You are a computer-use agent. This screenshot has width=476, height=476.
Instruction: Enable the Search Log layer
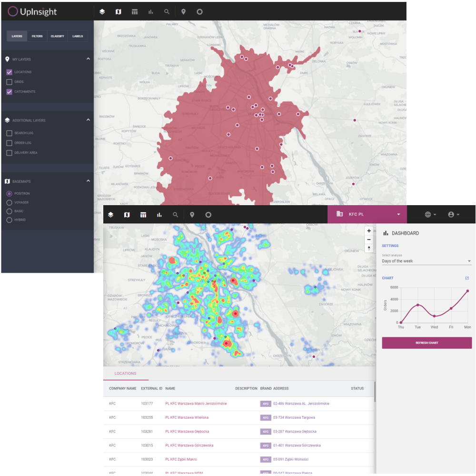(9, 133)
